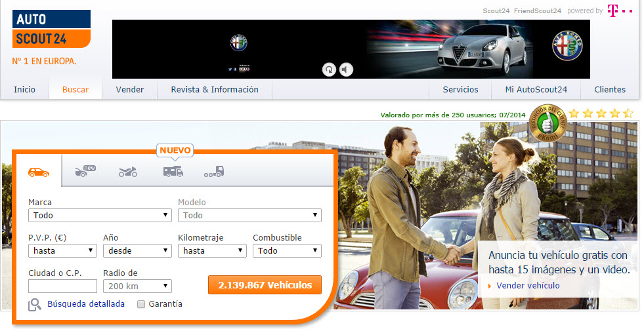Open the Radio de 200 km dropdown
This screenshot has height=333, width=644.
coord(137,286)
